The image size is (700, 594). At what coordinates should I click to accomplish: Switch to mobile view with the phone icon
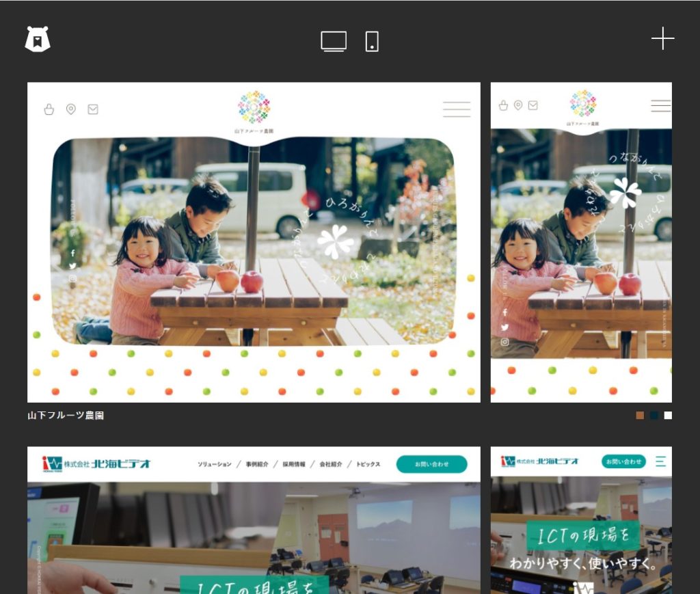pos(372,41)
